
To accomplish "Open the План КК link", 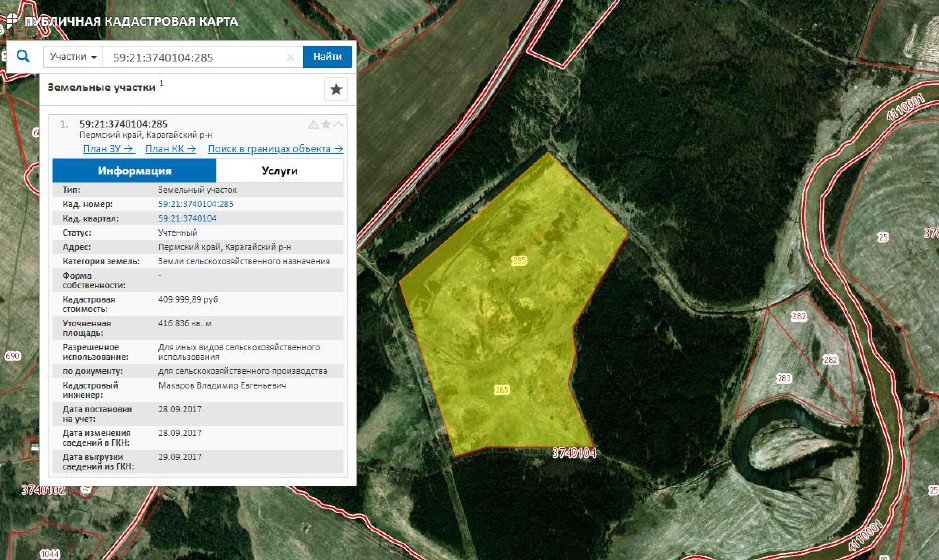I will pos(170,149).
